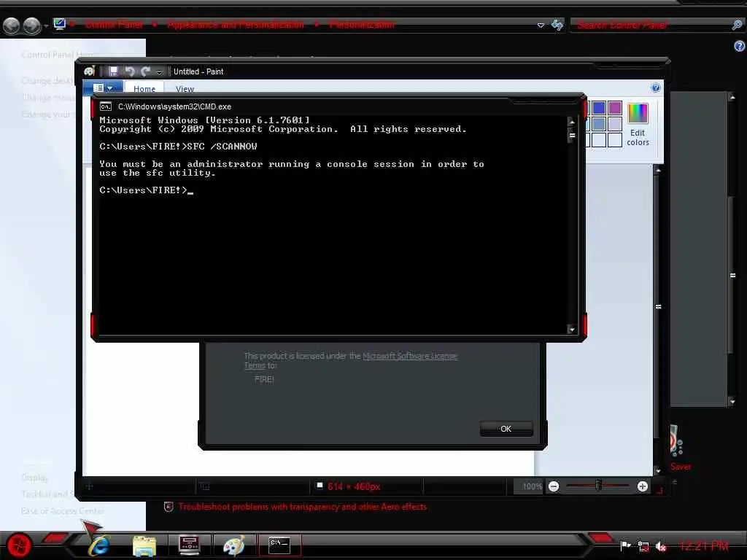Undo last action in Paint quick toolbar
747x560 pixels.
pyautogui.click(x=130, y=71)
